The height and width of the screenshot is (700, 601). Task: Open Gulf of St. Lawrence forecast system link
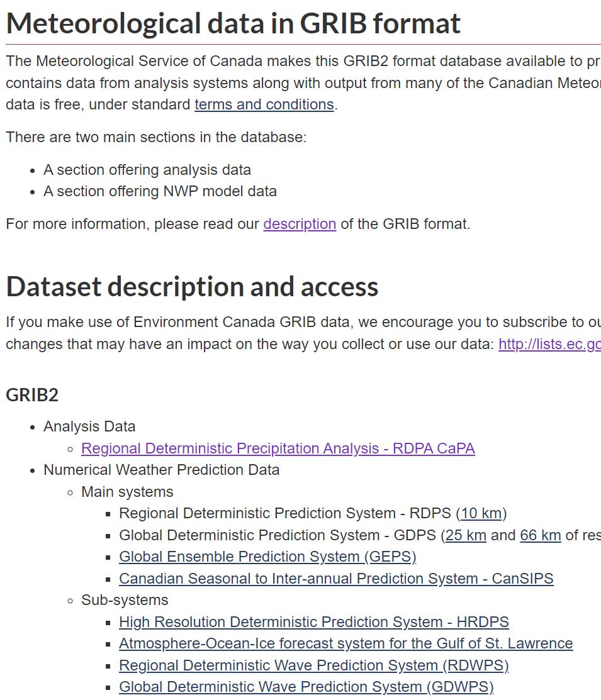point(345,643)
